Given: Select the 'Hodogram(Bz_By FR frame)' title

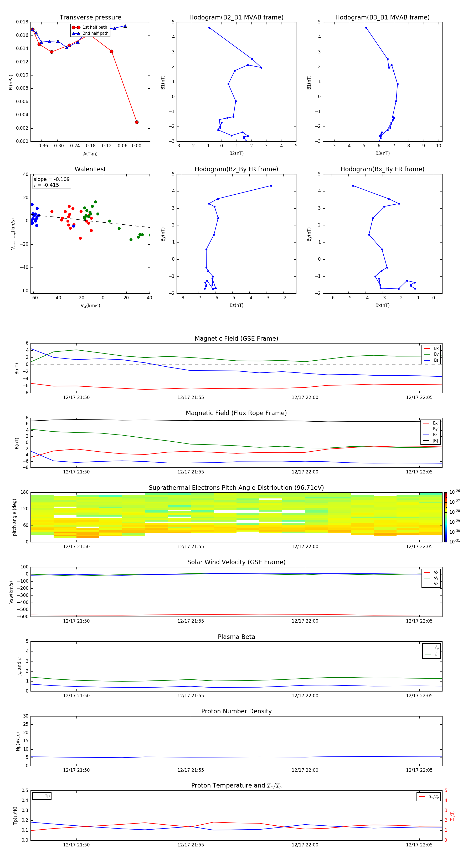Looking at the screenshot, I should point(236,169).
